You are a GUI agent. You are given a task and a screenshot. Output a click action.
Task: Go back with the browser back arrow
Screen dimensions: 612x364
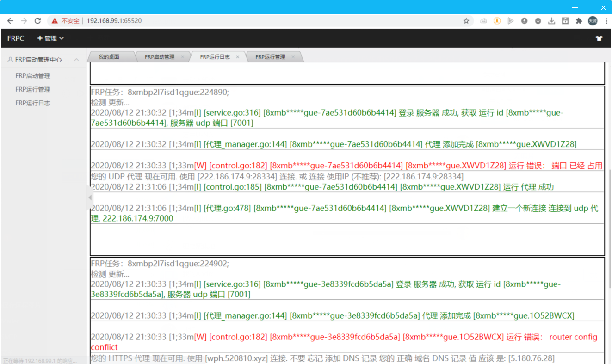click(x=10, y=21)
